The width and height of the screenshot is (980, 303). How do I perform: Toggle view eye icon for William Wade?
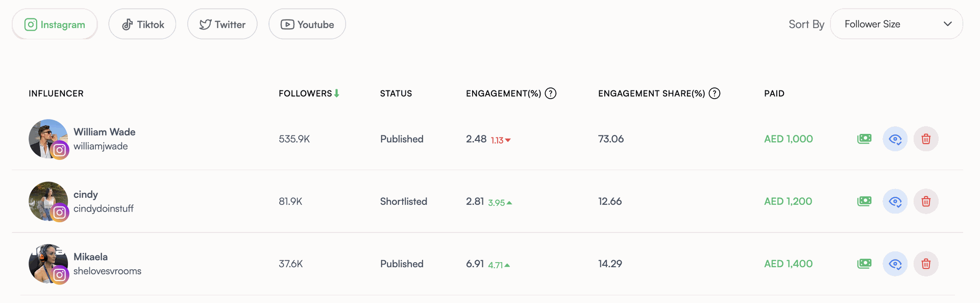coord(895,139)
